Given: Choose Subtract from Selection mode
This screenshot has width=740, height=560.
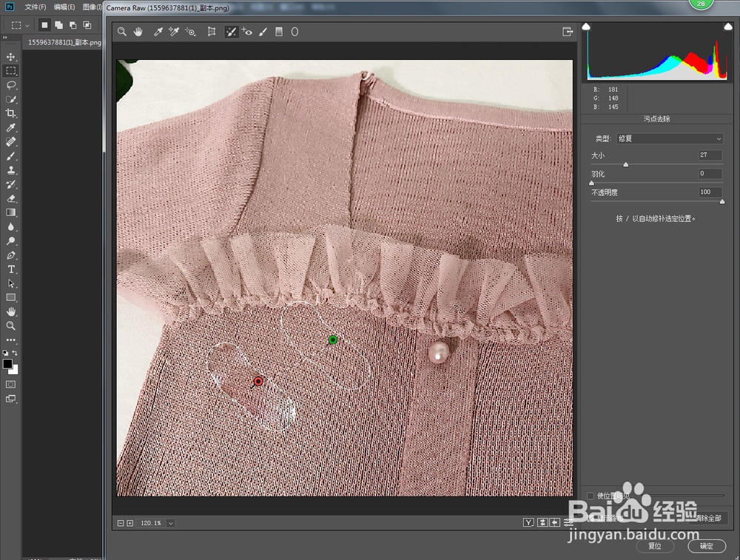Looking at the screenshot, I should [x=73, y=25].
